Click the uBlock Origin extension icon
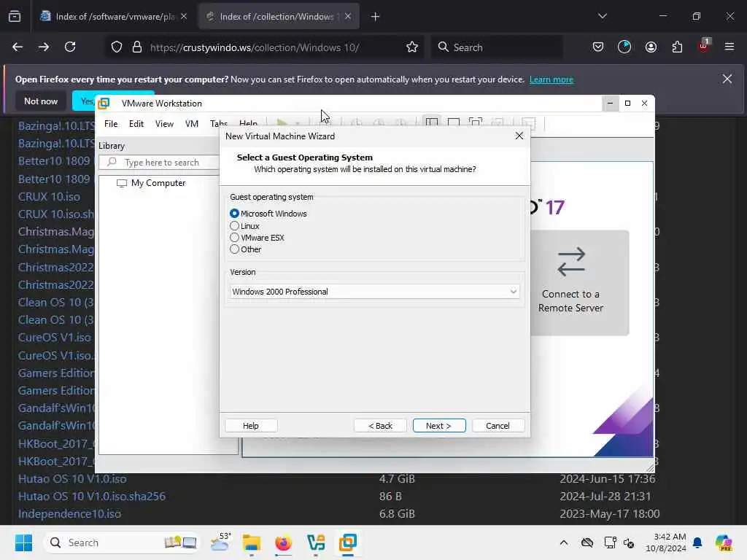 (704, 46)
